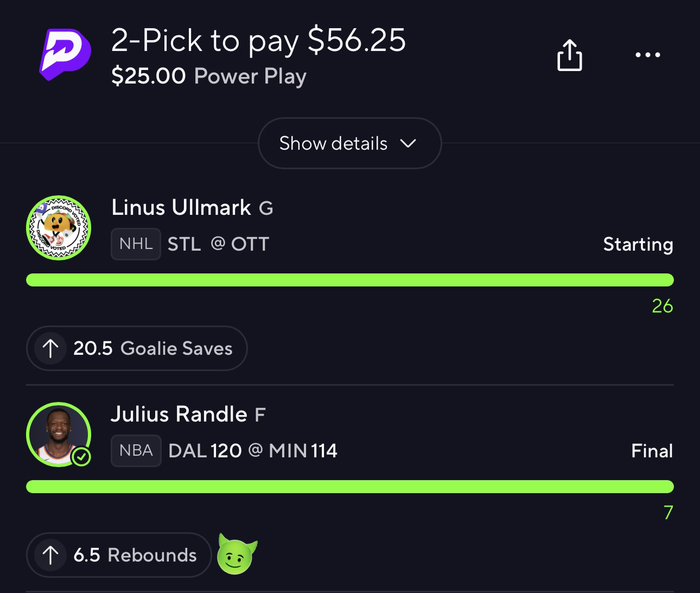Screen dimensions: 700x593
Task: Select the 20.5 Goalie Saves pick pill
Action: pos(137,348)
